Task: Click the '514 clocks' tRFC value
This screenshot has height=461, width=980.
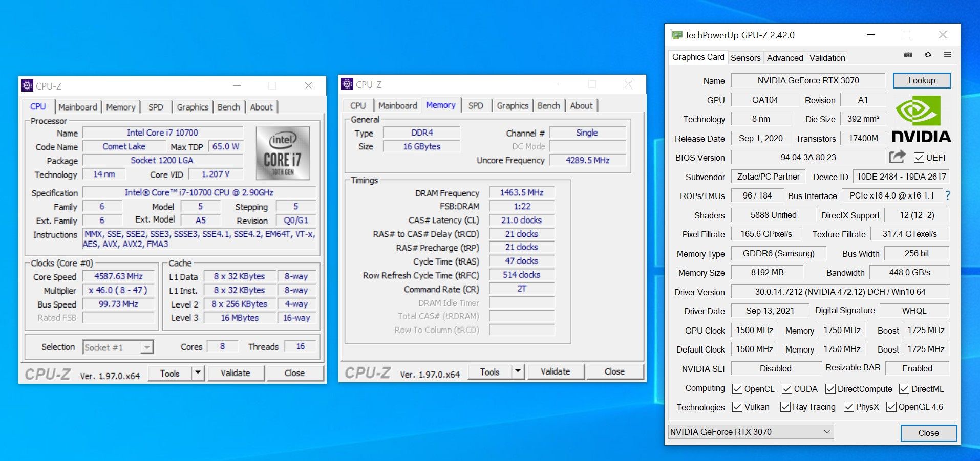Action: pos(522,275)
